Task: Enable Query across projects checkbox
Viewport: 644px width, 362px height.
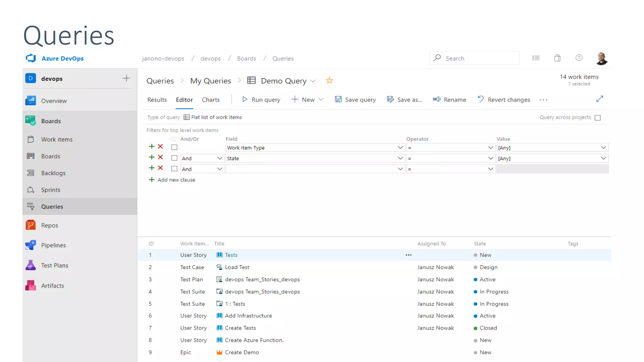Action: (x=598, y=118)
